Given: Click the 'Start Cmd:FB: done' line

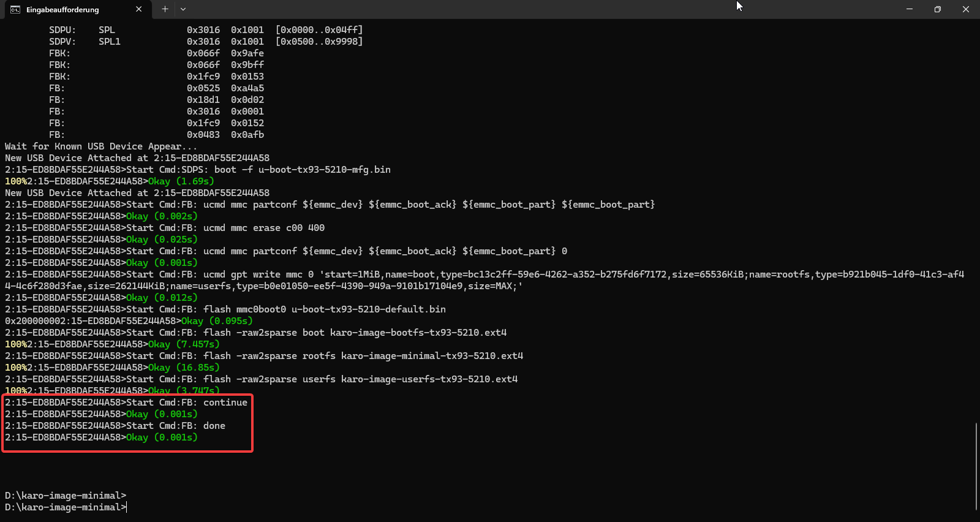Looking at the screenshot, I should (x=176, y=426).
